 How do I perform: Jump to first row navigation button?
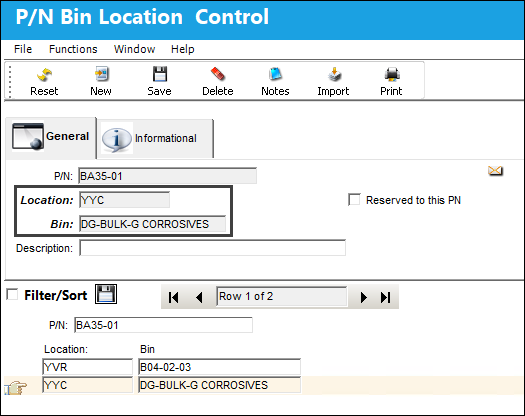pyautogui.click(x=173, y=297)
